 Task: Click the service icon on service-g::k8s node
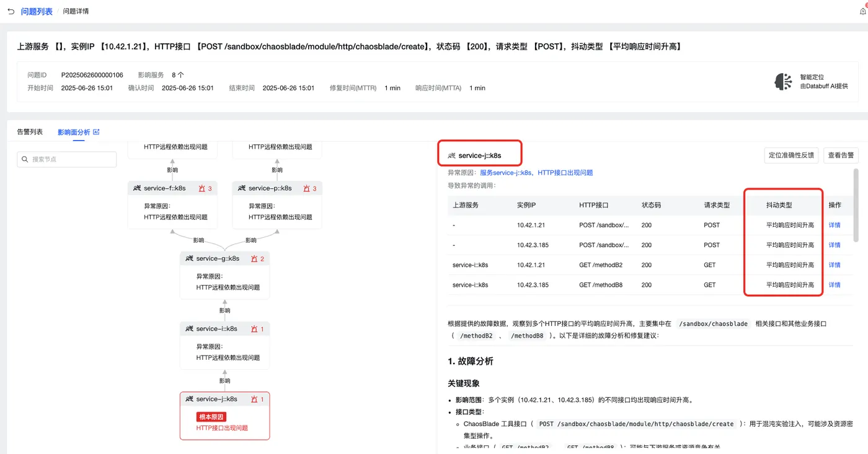(190, 258)
